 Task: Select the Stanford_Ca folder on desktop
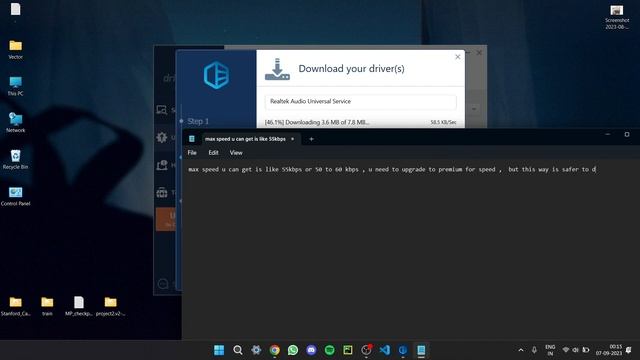(x=16, y=306)
